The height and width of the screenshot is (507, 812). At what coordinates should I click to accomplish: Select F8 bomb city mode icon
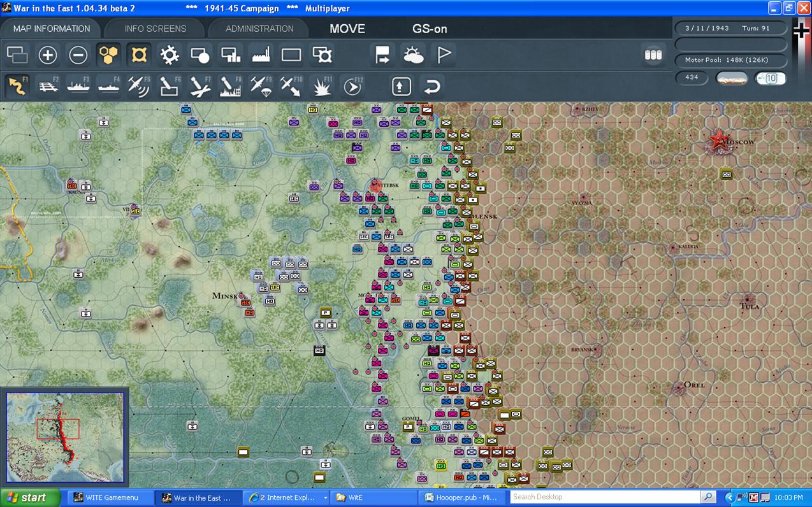point(231,85)
